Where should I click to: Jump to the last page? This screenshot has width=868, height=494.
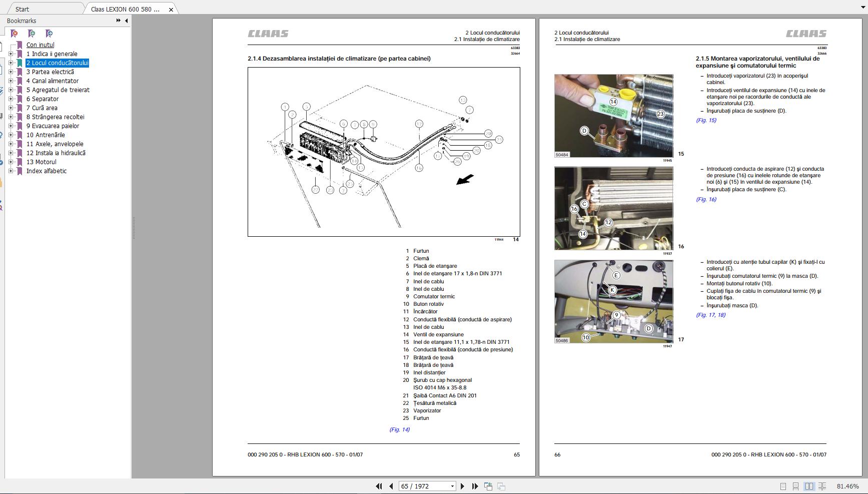475,486
